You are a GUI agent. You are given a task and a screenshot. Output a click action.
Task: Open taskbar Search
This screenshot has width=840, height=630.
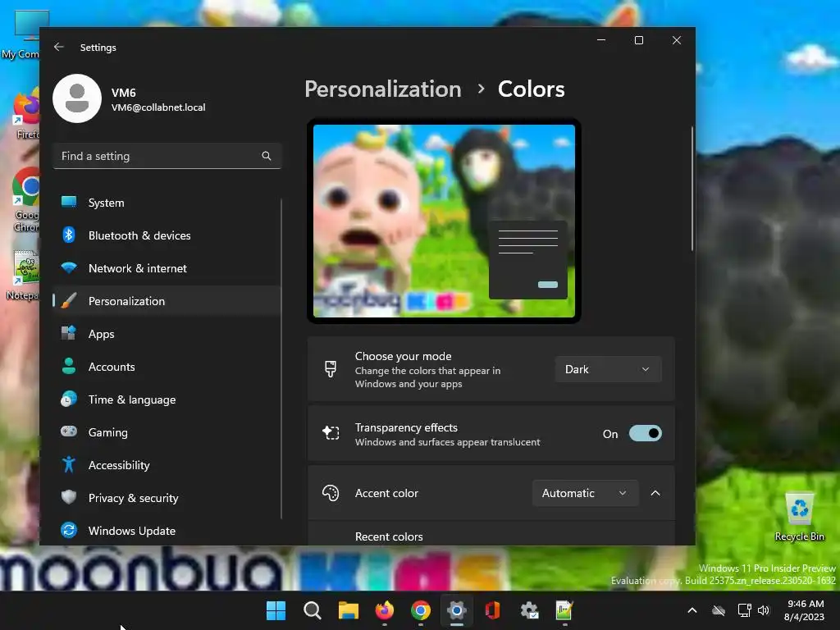pos(312,610)
